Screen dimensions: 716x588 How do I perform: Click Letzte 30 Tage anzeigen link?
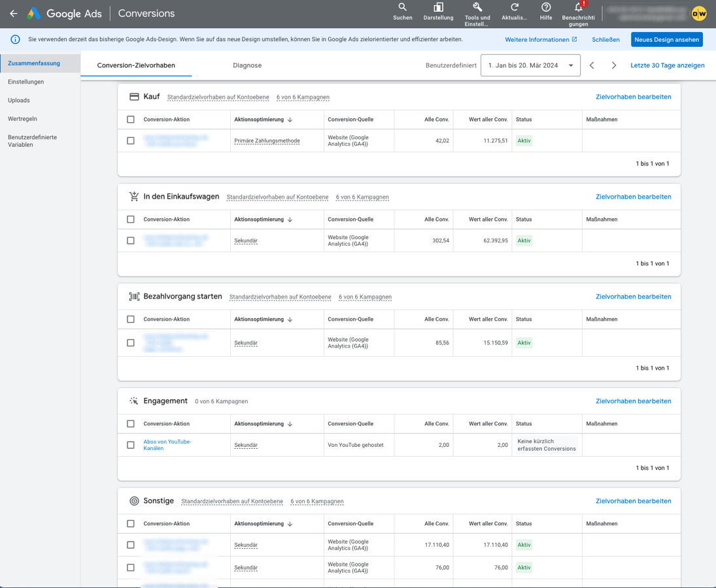point(667,65)
